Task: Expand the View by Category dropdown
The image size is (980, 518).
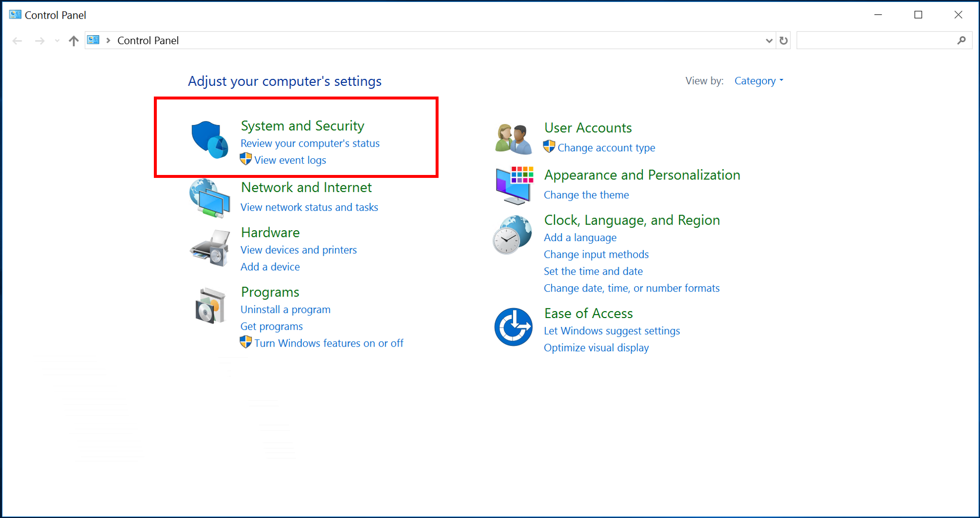Action: tap(759, 81)
